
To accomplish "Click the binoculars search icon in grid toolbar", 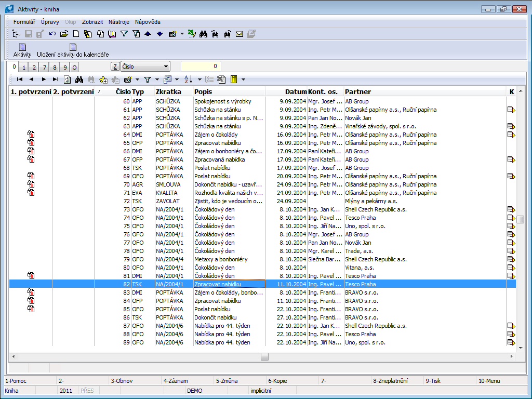I will [x=79, y=79].
